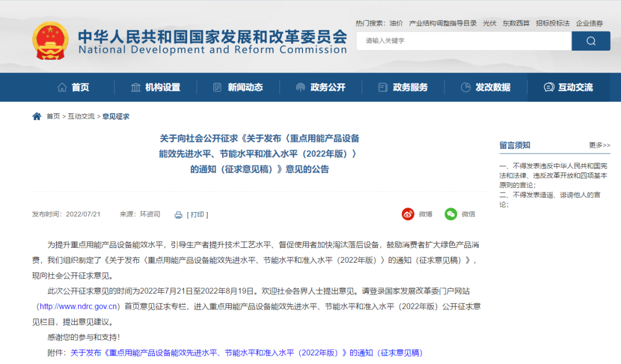Open the www.ndrc.gov.cn hyperlink

(79, 306)
